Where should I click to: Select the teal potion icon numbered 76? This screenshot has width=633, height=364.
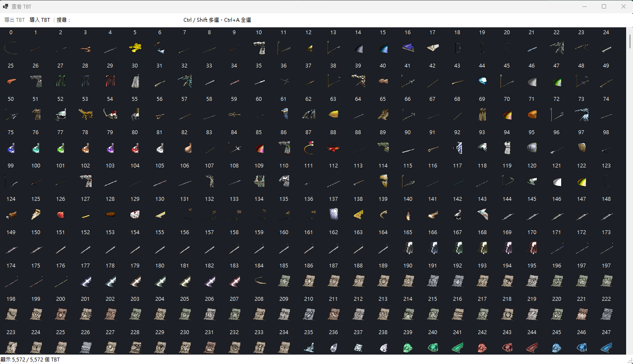[36, 148]
